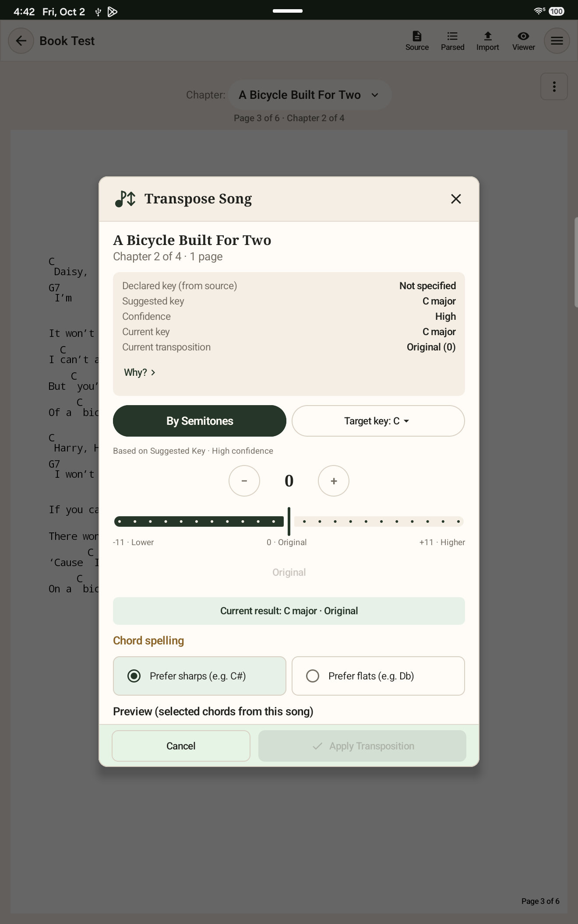Click the Not specified declared key value

(427, 286)
